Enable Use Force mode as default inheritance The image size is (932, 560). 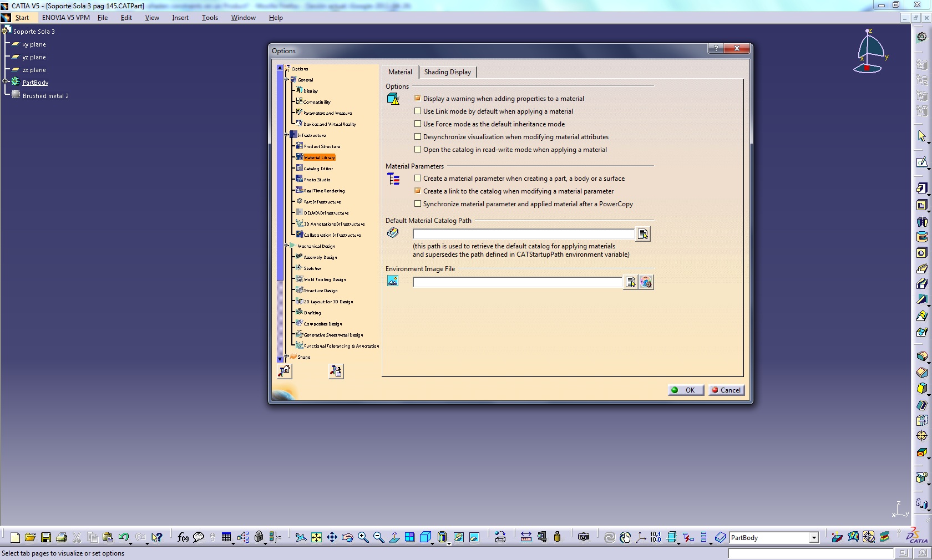tap(418, 124)
